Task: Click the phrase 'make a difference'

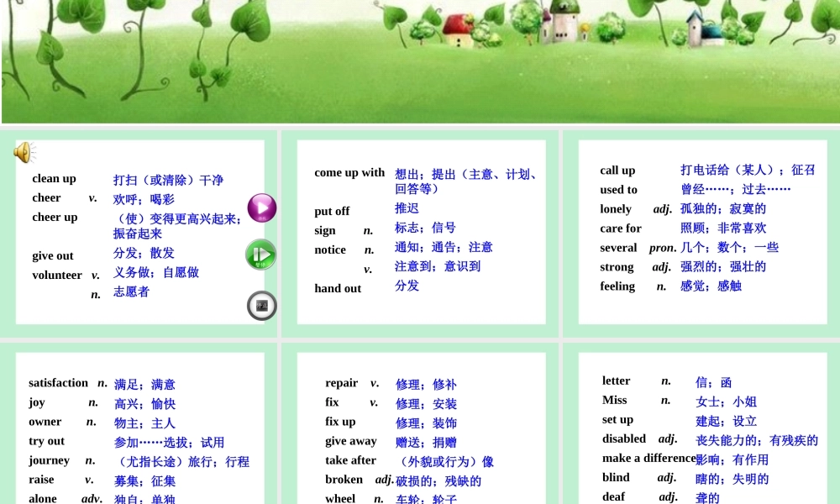Action: tap(648, 458)
